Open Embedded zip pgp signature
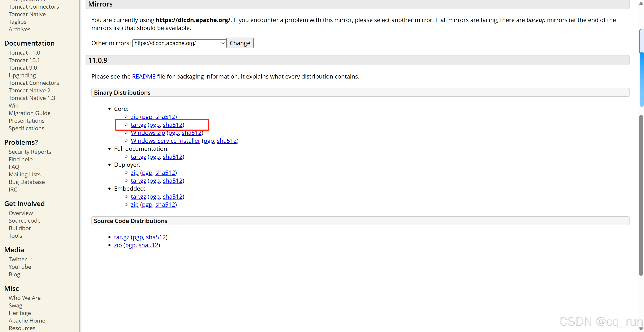 pyautogui.click(x=147, y=205)
